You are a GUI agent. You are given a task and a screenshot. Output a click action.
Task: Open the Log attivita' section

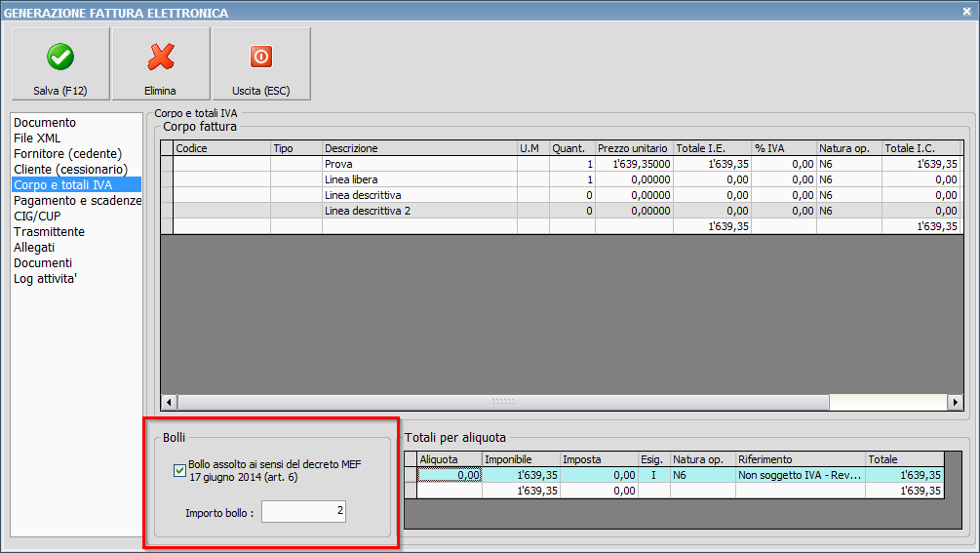tap(45, 279)
